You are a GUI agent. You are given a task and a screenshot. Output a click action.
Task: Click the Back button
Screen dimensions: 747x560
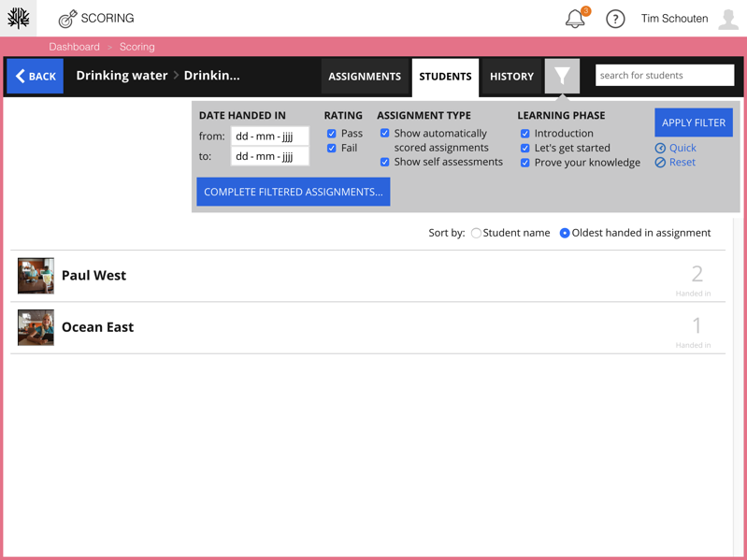coord(36,76)
